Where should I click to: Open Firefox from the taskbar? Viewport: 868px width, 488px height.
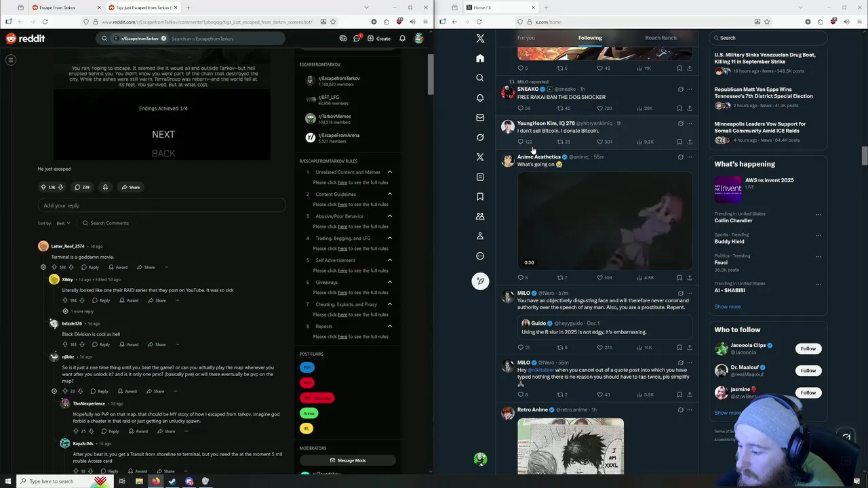155,481
